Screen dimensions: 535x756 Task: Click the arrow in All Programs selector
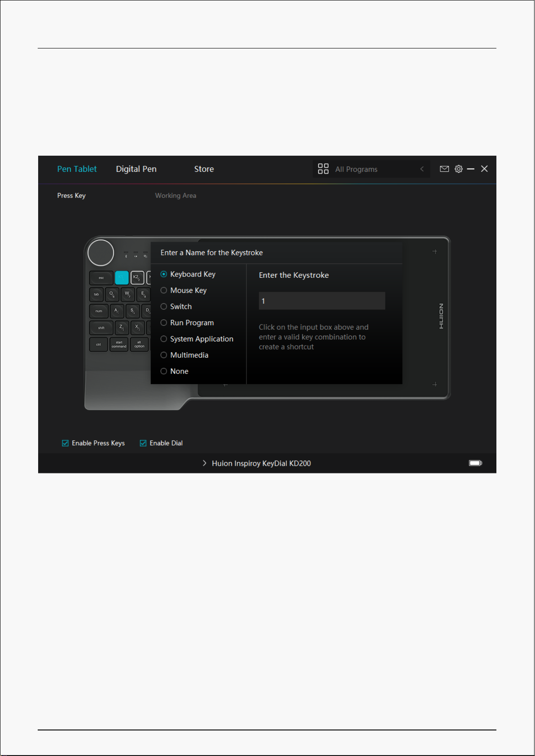[x=422, y=169]
